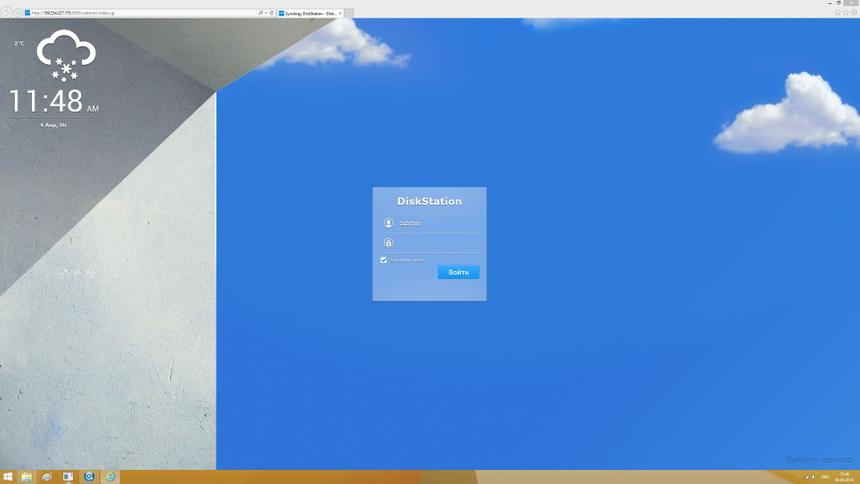This screenshot has height=484, width=860.
Task: Open Favorites star icon
Action: 845,12
